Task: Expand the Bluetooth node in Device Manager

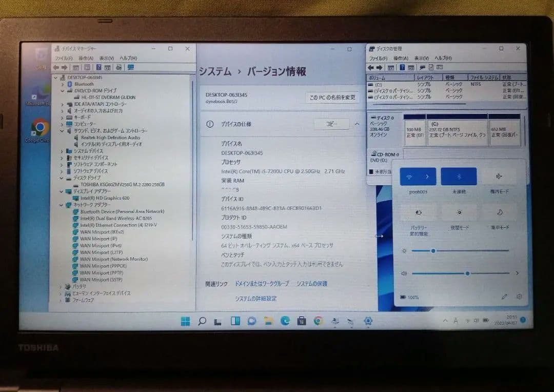Action: pos(63,84)
